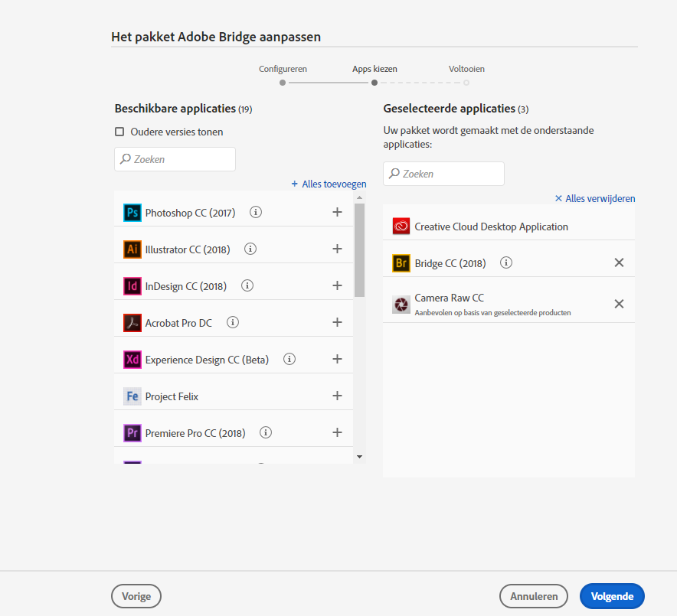Viewport: 677px width, 616px height.
Task: Select the Photoshop CC (2017) app icon
Action: [132, 212]
